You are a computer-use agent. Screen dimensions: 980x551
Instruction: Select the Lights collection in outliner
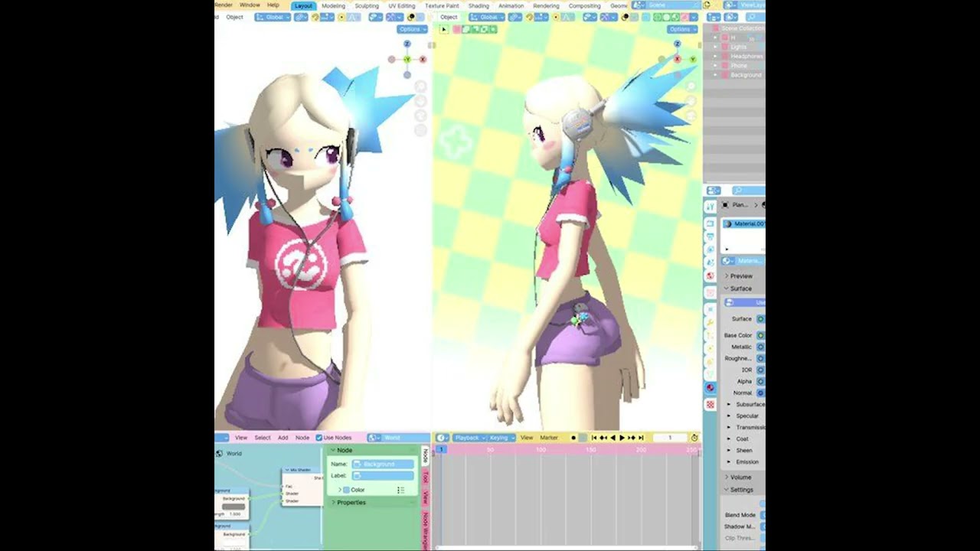[739, 47]
